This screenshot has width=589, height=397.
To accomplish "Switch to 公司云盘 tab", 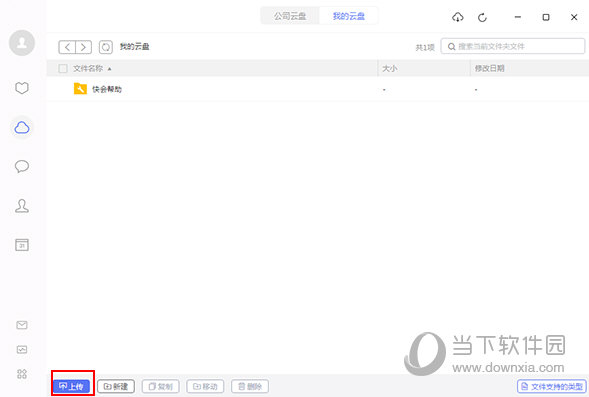I will point(290,16).
